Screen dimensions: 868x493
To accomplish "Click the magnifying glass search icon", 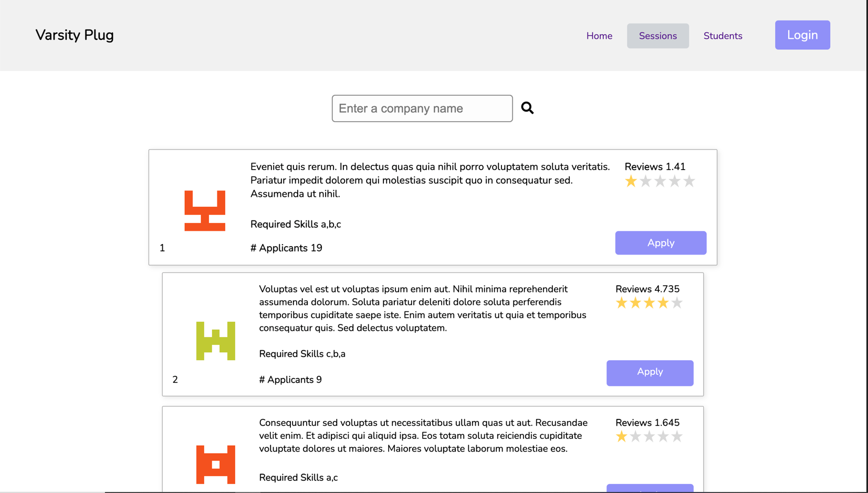I will click(x=527, y=108).
